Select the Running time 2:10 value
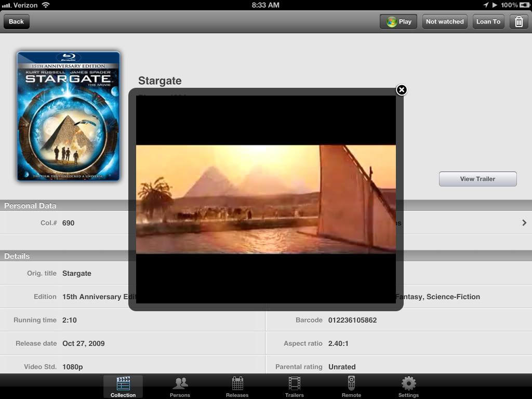This screenshot has height=399, width=532. click(70, 320)
